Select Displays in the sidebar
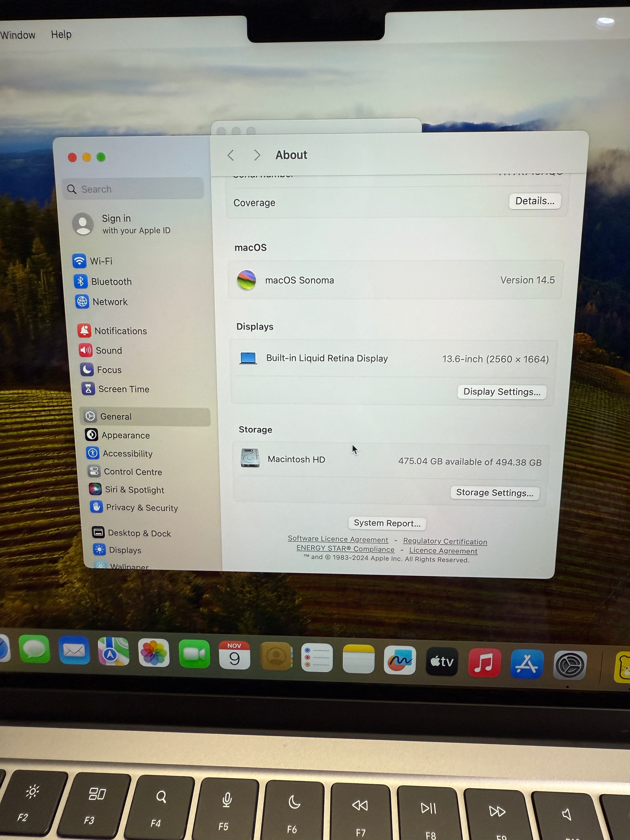 coord(117,550)
